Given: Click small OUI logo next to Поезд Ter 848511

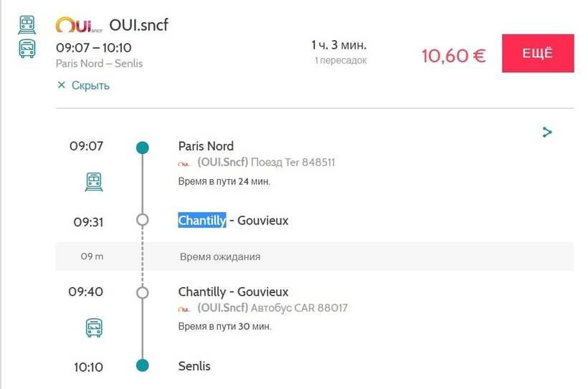Looking at the screenshot, I should [184, 163].
